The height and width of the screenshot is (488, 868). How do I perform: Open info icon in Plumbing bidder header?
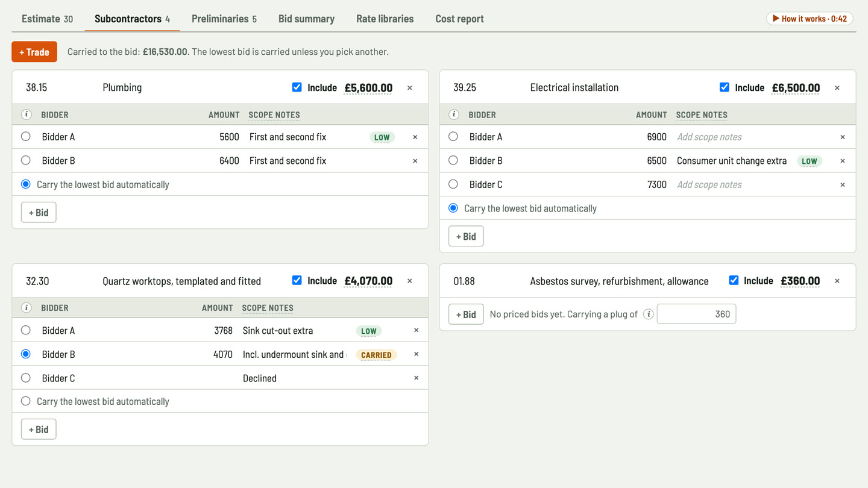(27, 114)
